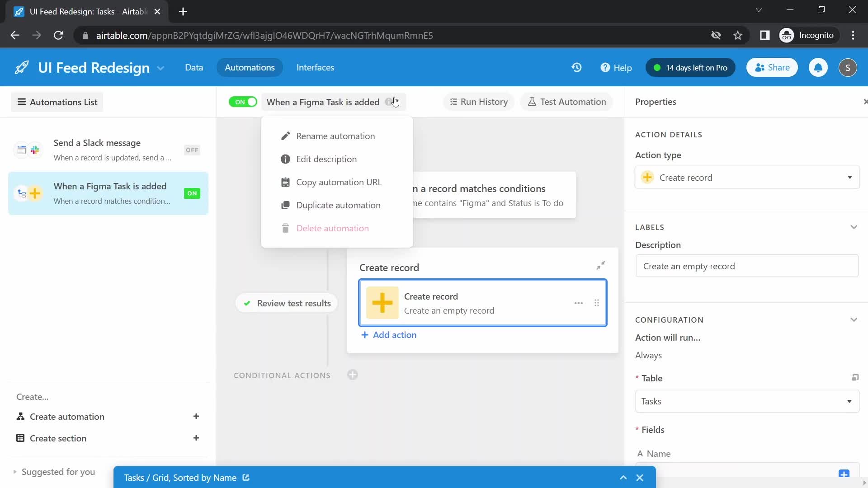This screenshot has height=488, width=868.
Task: Toggle 'Send a Slack message' automation OFF
Action: click(192, 150)
